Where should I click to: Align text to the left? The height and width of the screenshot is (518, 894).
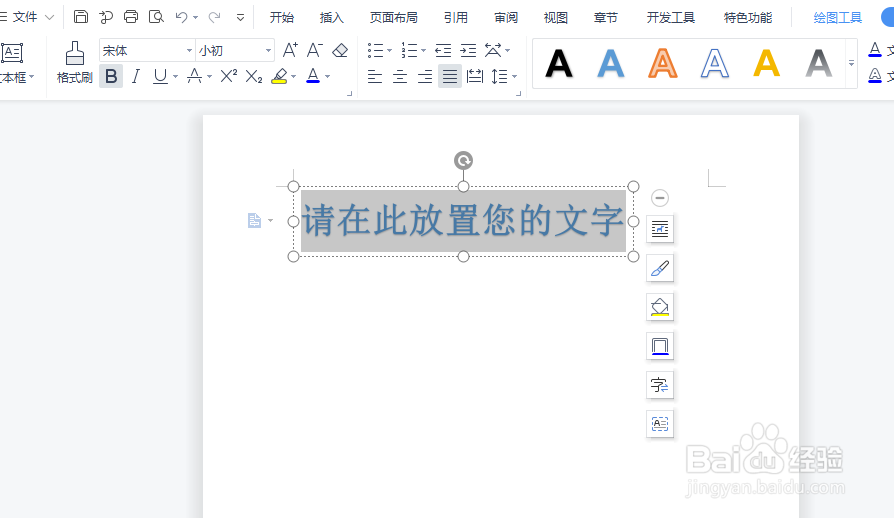(375, 76)
